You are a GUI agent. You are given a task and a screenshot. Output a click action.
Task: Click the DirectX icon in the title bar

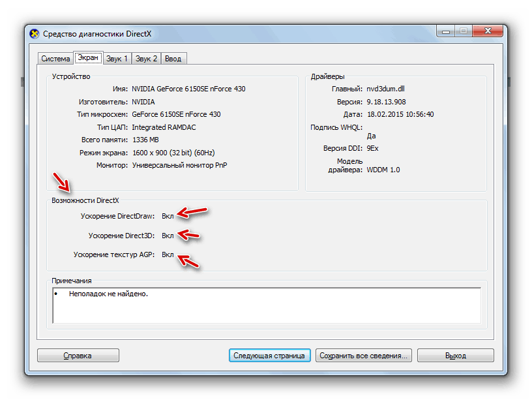[35, 33]
